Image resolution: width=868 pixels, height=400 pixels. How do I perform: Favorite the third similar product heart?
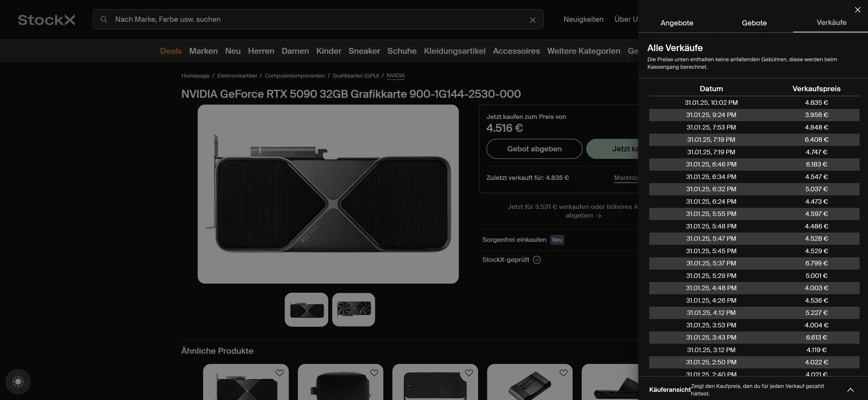pos(469,373)
